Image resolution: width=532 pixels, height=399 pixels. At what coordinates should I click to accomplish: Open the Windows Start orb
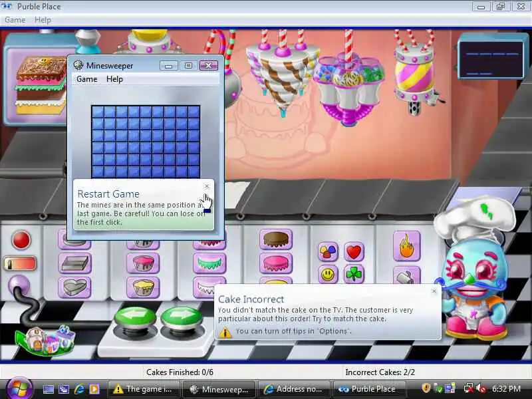point(19,389)
